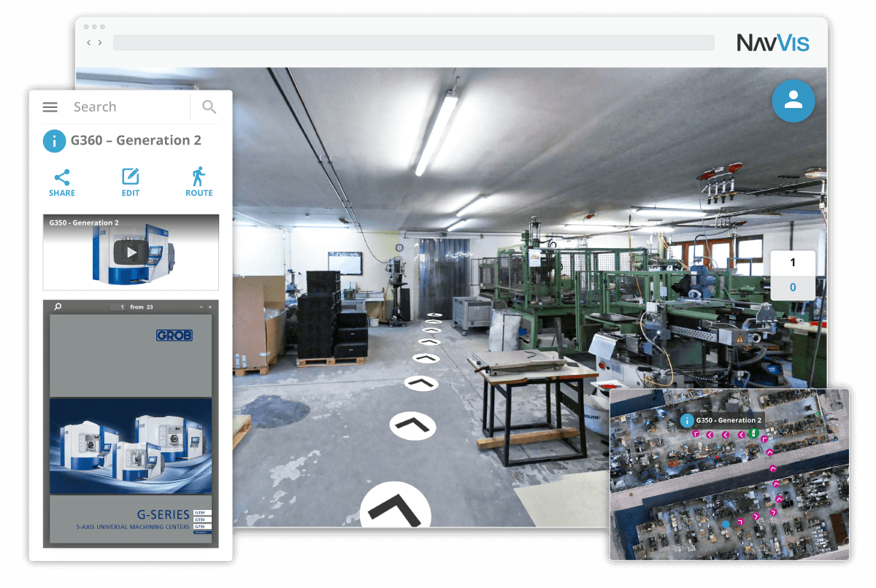Click the blue info icon beside G360 – Generation 2
This screenshot has height=588, width=876.
(55, 140)
